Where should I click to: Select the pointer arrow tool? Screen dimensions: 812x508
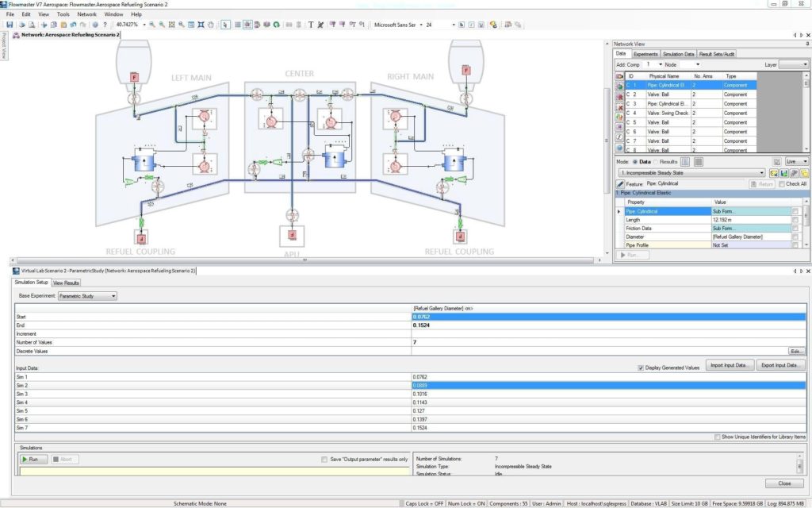(225, 25)
